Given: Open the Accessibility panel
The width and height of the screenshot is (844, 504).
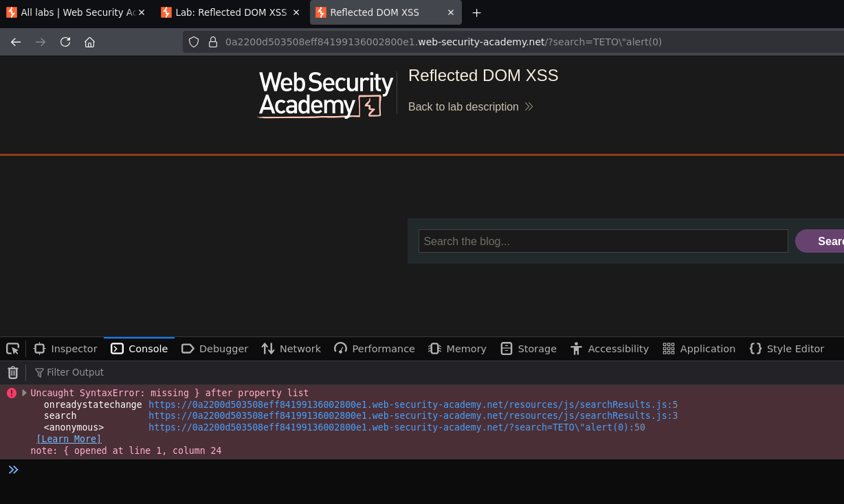Looking at the screenshot, I should click(609, 349).
